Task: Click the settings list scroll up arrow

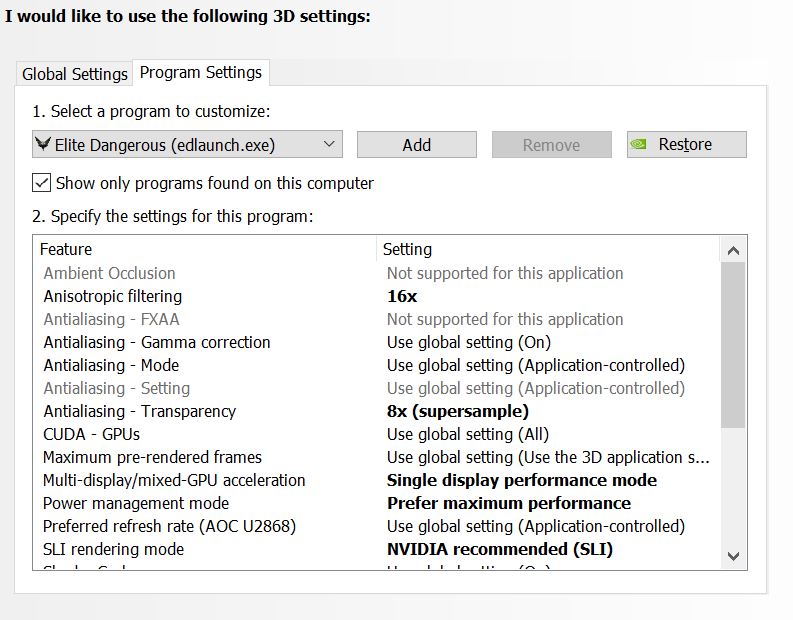Action: pyautogui.click(x=733, y=250)
